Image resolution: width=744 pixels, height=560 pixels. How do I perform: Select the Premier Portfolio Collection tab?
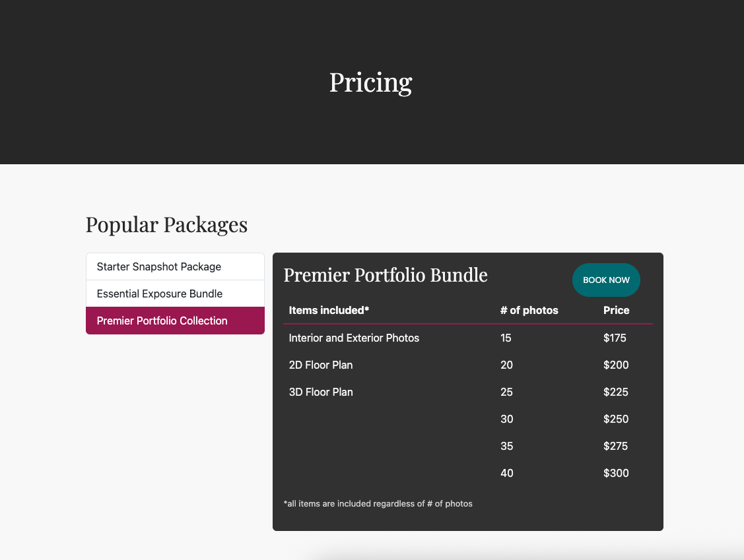(x=175, y=321)
